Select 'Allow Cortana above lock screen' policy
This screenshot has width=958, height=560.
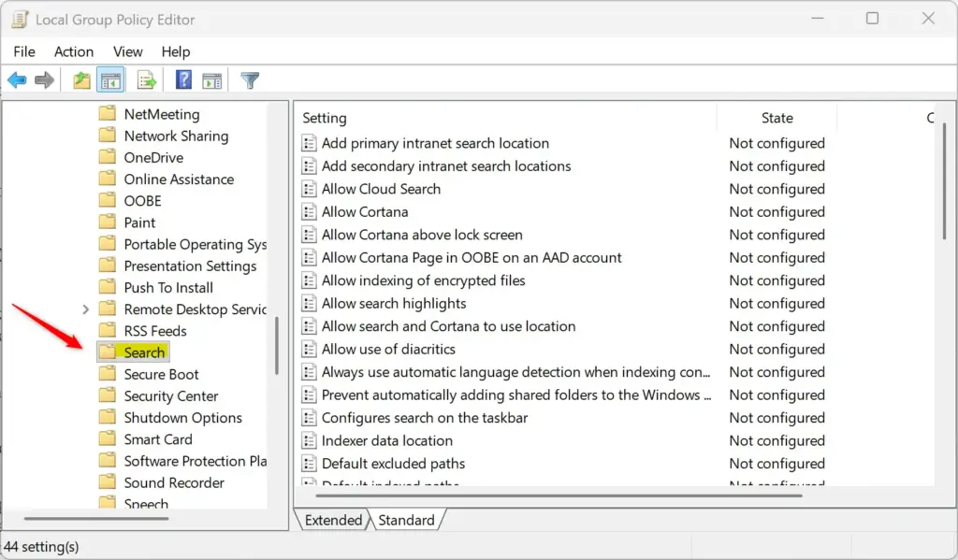point(422,235)
